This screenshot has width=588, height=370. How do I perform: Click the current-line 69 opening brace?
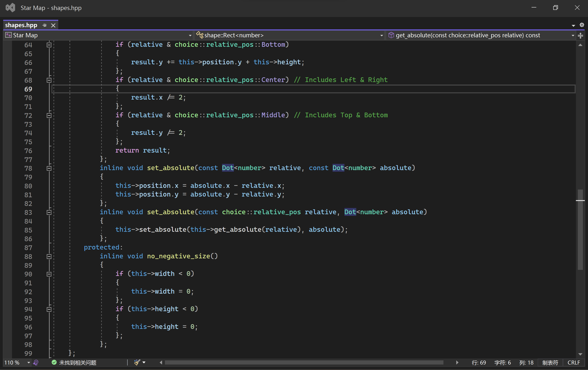[117, 88]
